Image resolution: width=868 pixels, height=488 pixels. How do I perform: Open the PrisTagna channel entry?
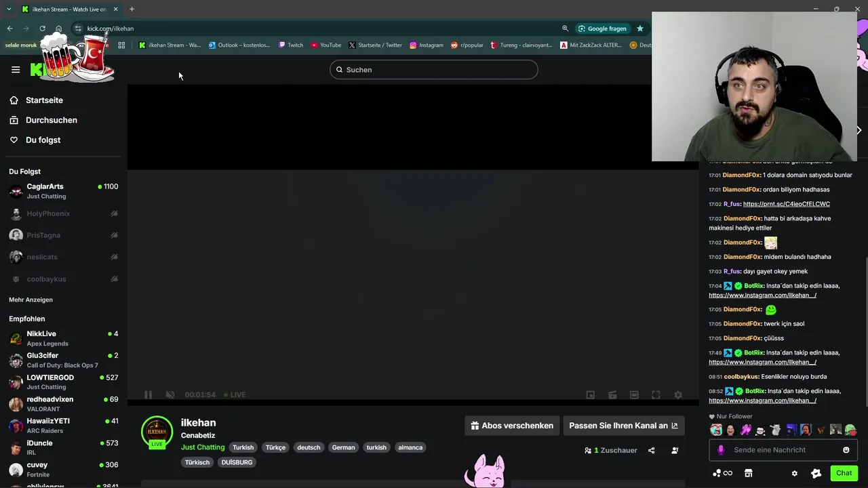64,235
